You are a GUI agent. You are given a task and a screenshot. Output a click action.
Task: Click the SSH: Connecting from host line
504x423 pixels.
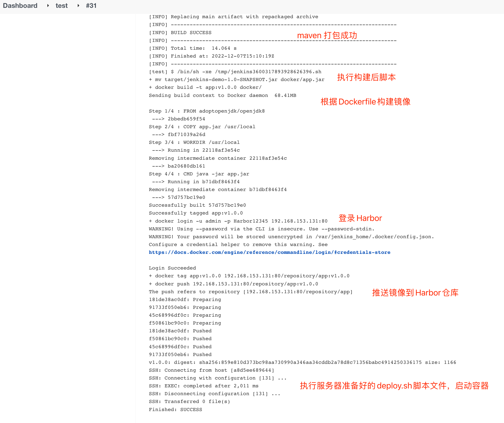point(211,370)
